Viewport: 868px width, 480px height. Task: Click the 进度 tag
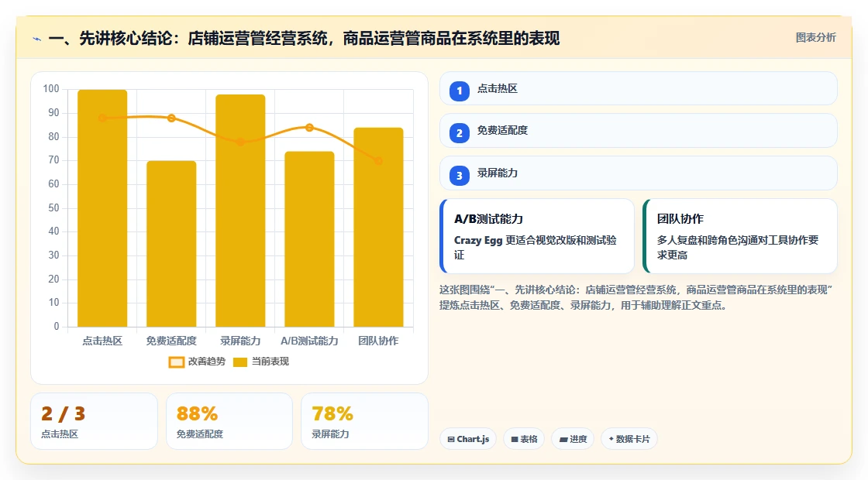573,439
